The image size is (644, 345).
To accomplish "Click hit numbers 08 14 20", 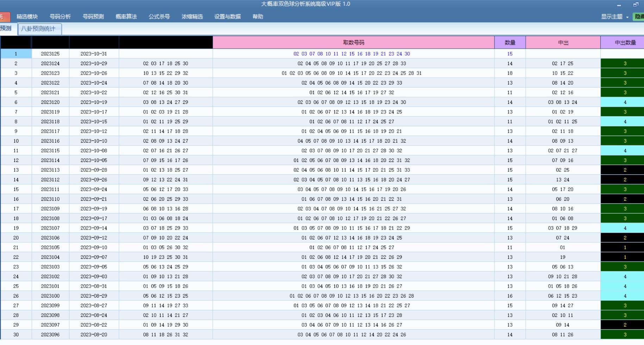I will point(563,83).
